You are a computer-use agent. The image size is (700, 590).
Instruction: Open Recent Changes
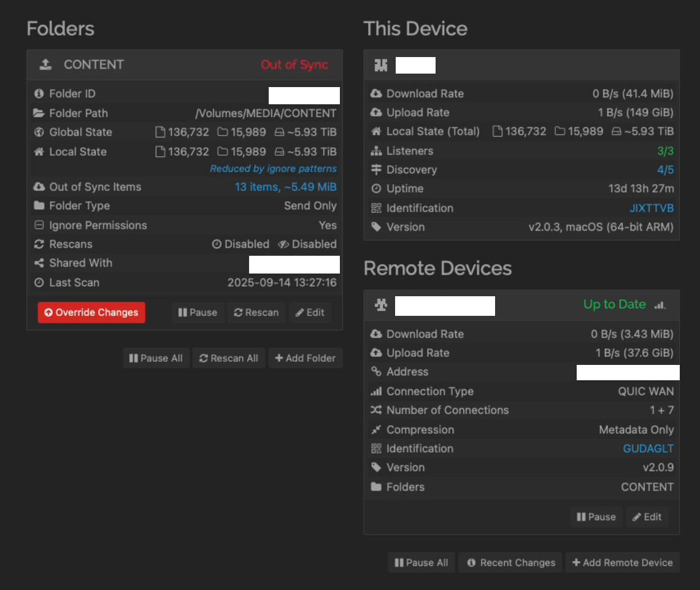pyautogui.click(x=510, y=562)
